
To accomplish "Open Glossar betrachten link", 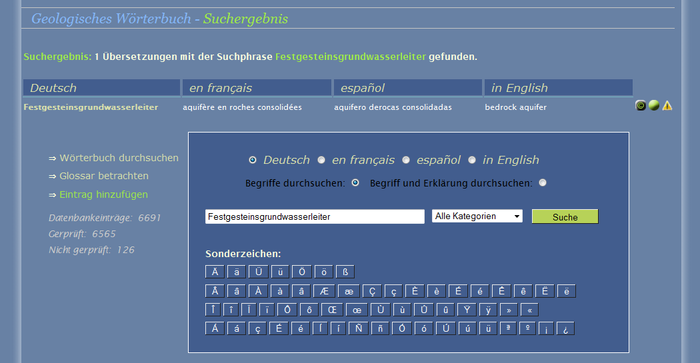I will click(104, 176).
